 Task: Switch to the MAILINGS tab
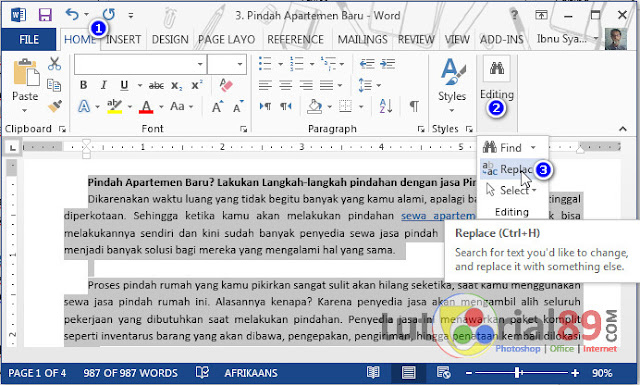point(362,40)
